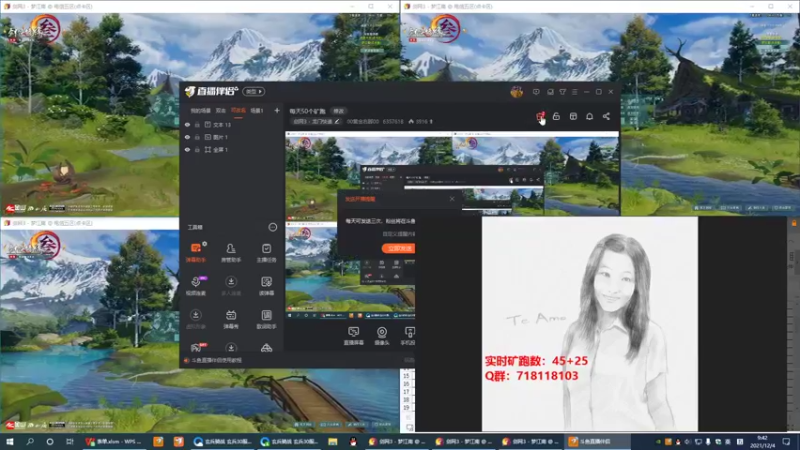Select the 全屏 1 source row

coord(232,149)
